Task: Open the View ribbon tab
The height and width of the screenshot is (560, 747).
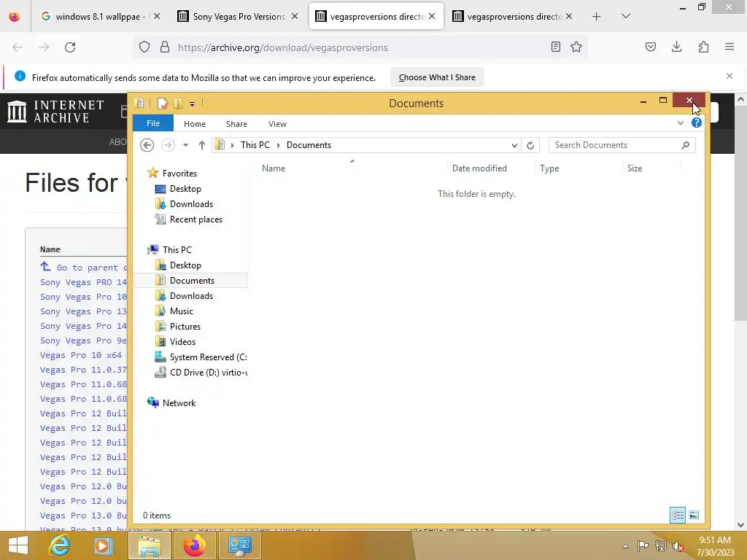Action: point(277,124)
